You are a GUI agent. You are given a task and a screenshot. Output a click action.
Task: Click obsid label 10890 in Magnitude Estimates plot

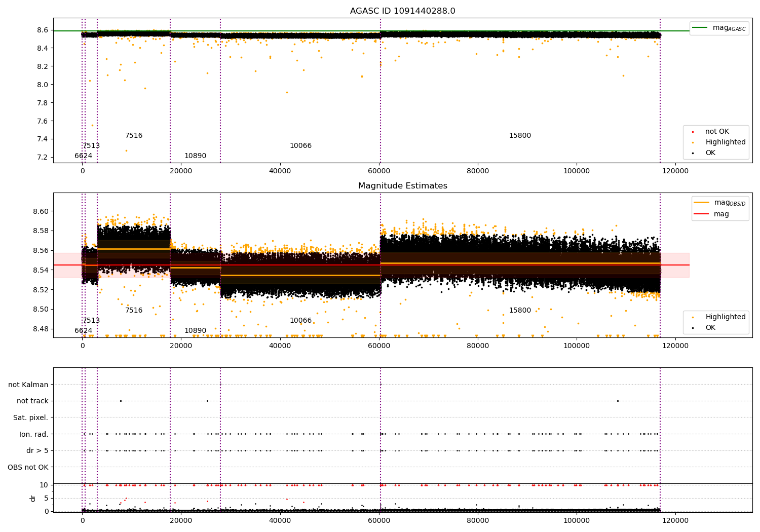[x=195, y=331]
